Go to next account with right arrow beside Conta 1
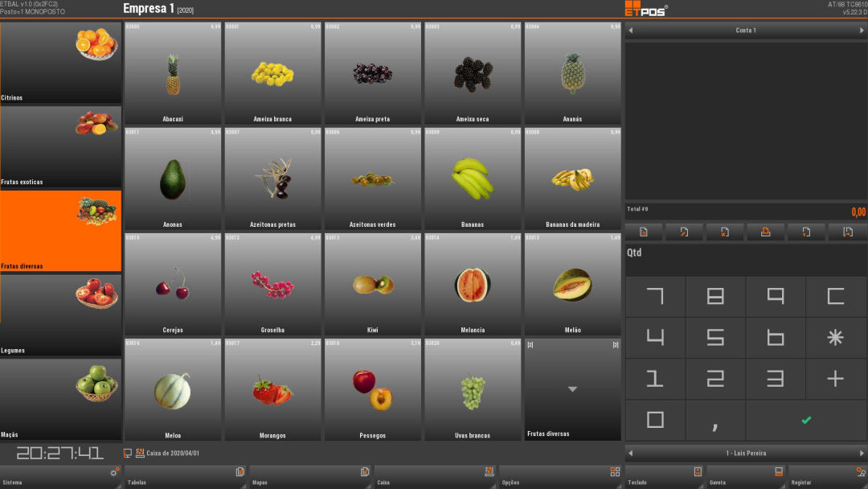This screenshot has width=868, height=489. (x=862, y=31)
